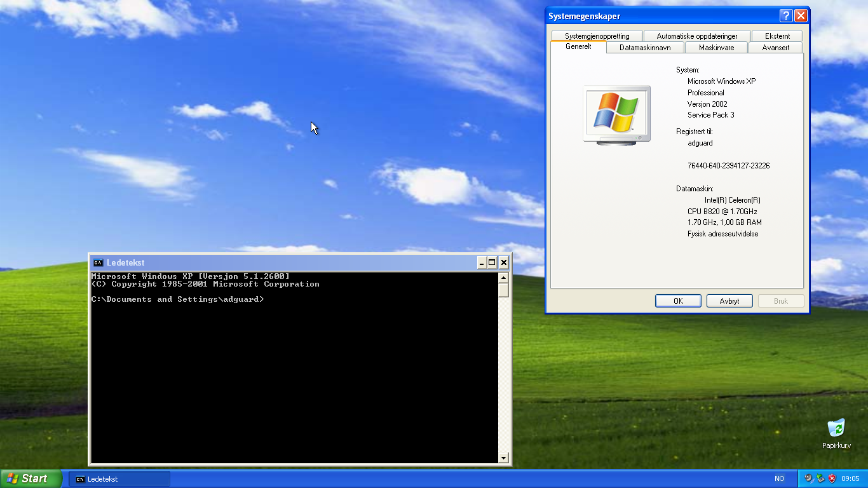868x488 pixels.
Task: Switch to the Avansert tab
Action: (775, 47)
